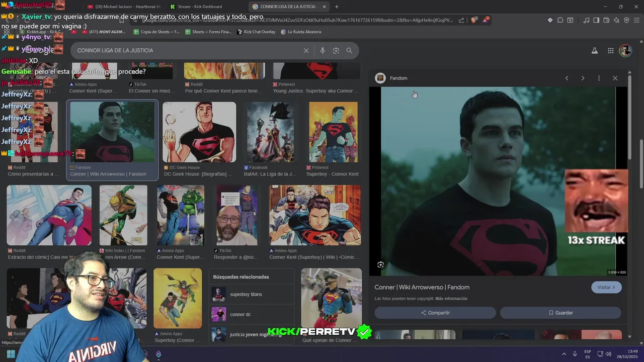Open Conner | Wiki Arrowverso | Fandom title
Screen dimensions: 644x362
click(x=422, y=287)
